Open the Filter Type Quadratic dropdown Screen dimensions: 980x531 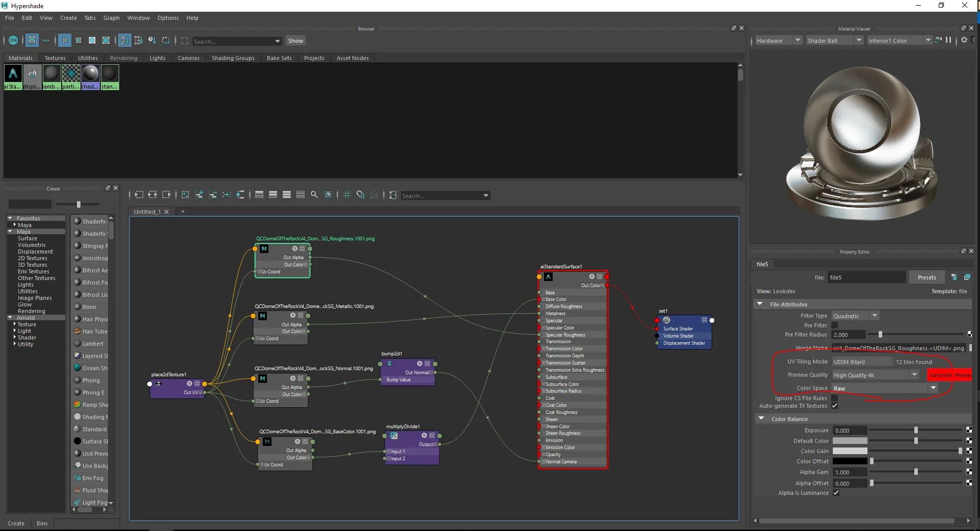856,316
